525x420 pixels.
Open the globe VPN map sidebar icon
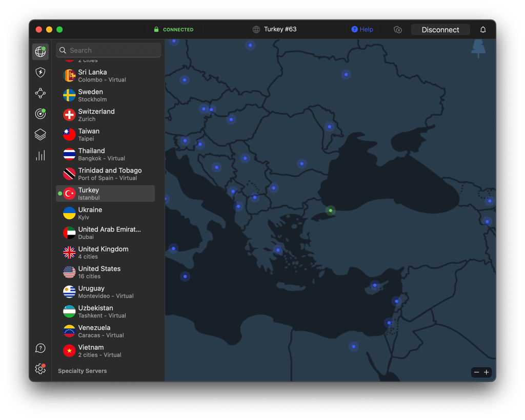[41, 52]
